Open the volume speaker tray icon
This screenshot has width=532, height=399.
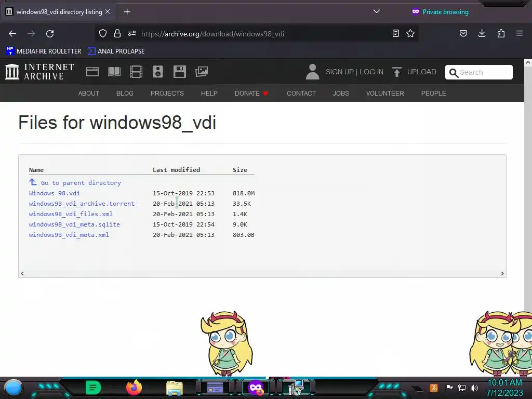(x=474, y=388)
